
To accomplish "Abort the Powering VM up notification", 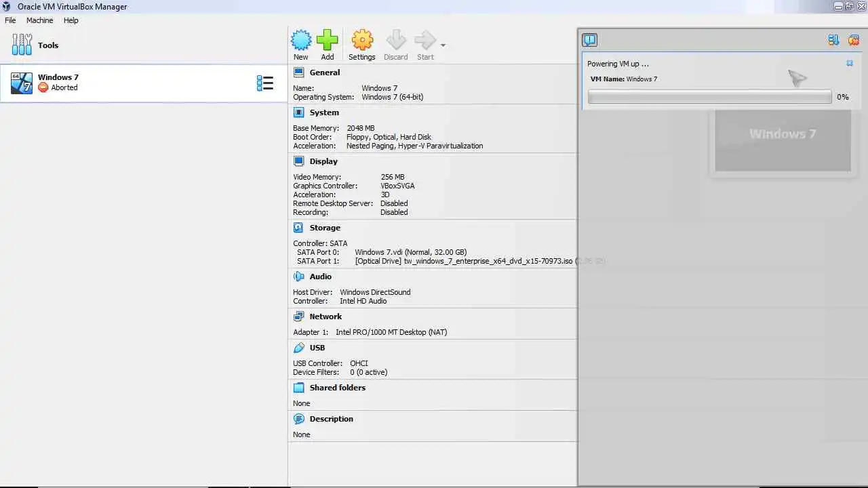I will pos(850,63).
